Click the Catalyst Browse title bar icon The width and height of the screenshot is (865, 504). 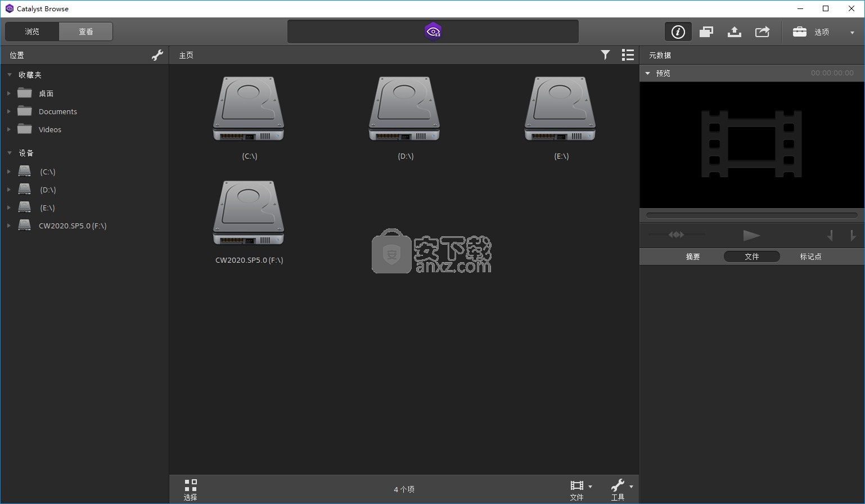click(9, 8)
